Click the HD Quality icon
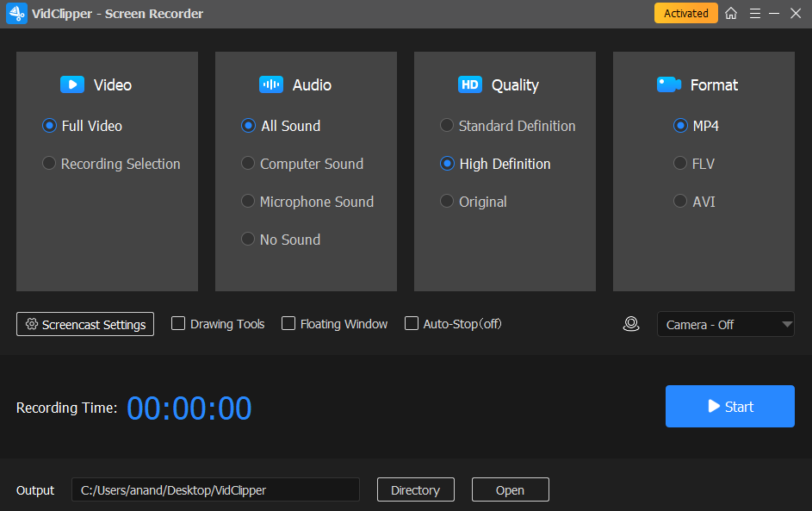The width and height of the screenshot is (812, 511). [470, 84]
